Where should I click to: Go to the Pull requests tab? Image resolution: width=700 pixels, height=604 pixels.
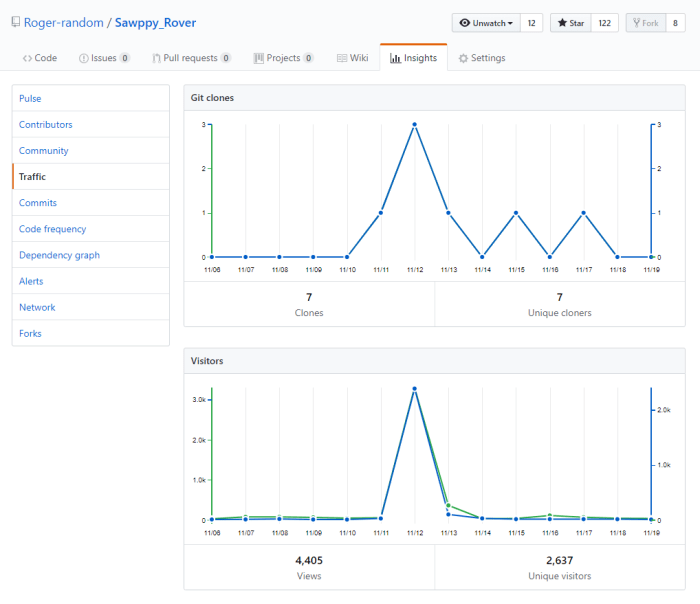(x=191, y=58)
